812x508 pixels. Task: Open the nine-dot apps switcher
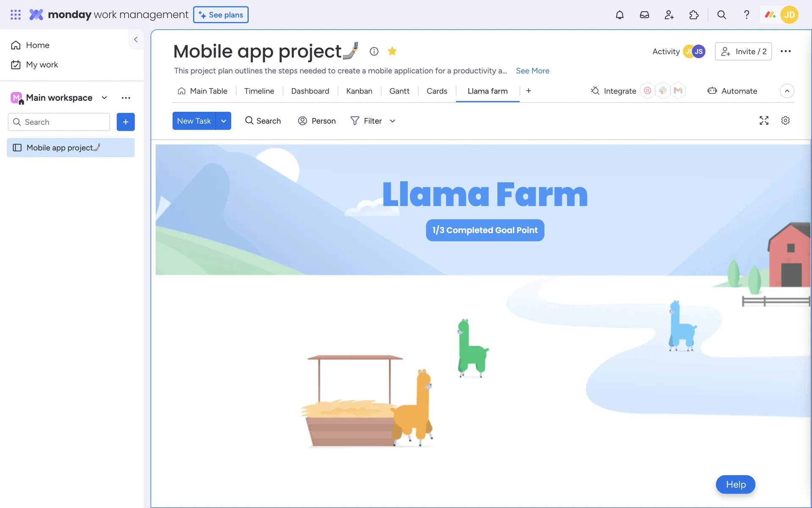point(16,15)
